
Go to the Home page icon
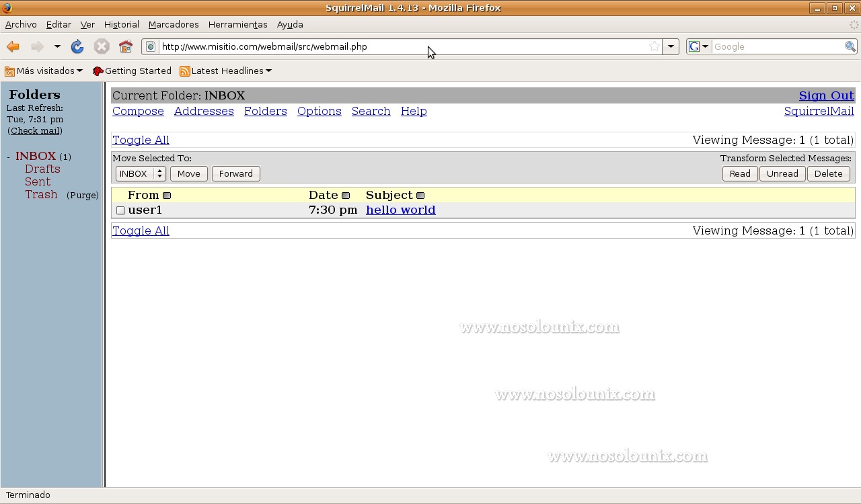(126, 46)
